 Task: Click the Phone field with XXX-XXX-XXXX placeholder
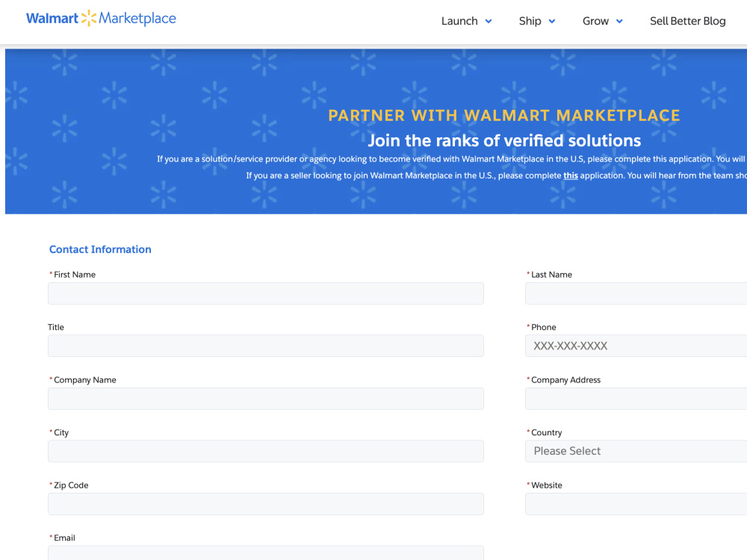pyautogui.click(x=636, y=346)
